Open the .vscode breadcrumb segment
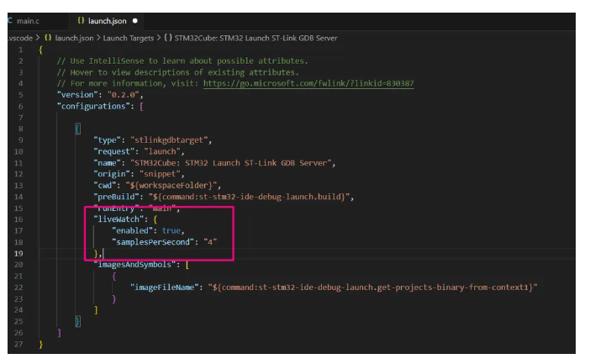This screenshot has height=364, width=590. [20, 38]
